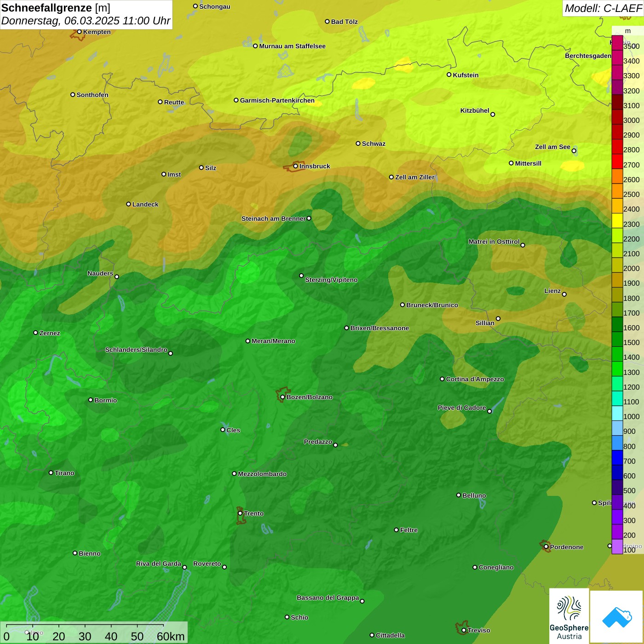Click the Reutte location dot
Viewport: 644px width, 644px height.
point(160,102)
